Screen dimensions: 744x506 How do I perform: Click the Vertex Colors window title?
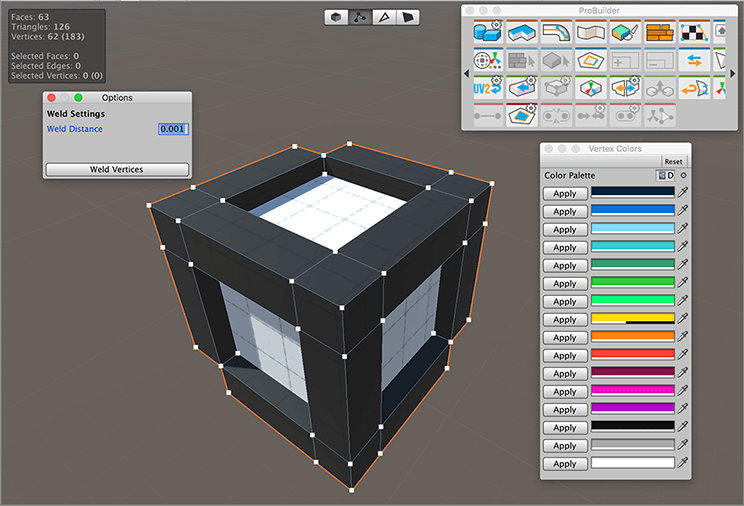coord(615,149)
